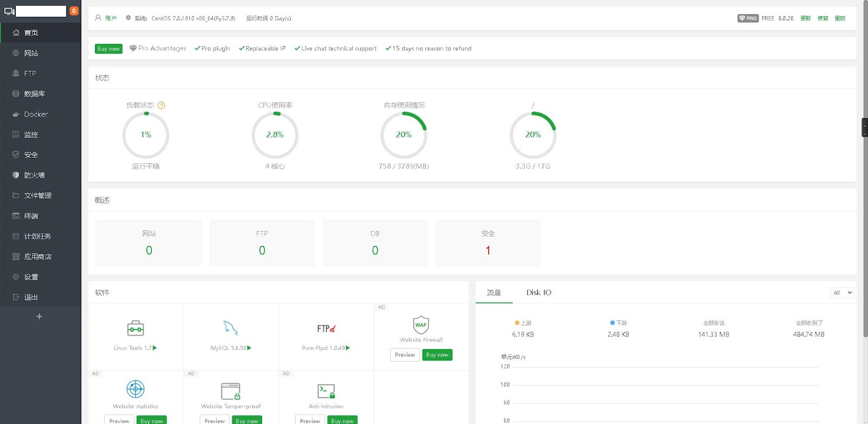Switch to the 流量 traffic tab
This screenshot has height=424, width=868.
pyautogui.click(x=494, y=293)
